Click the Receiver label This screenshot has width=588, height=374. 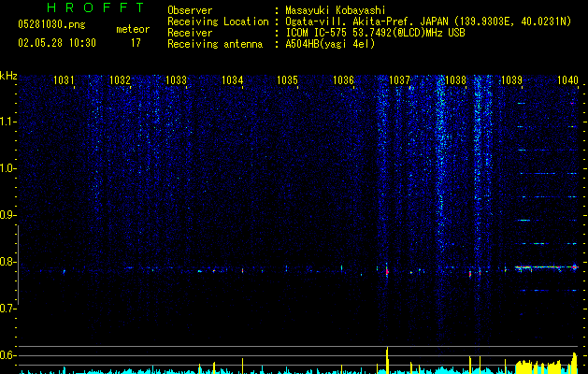point(190,33)
